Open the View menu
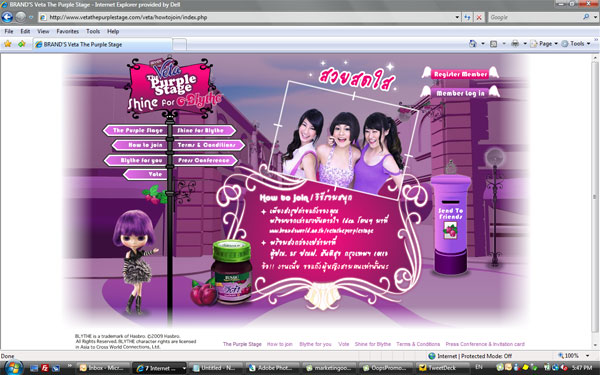 43,31
